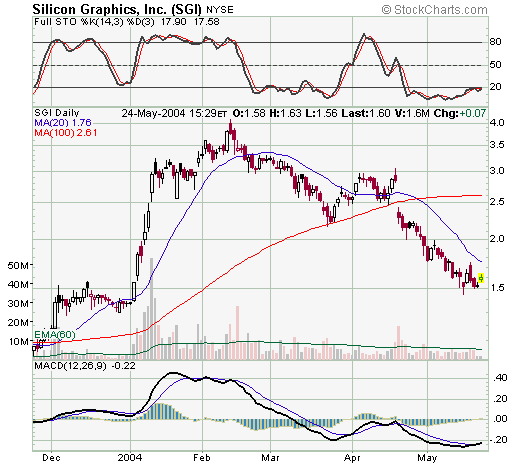The image size is (520, 468).
Task: Click the 'SGI Daily' label
Action: [57, 113]
